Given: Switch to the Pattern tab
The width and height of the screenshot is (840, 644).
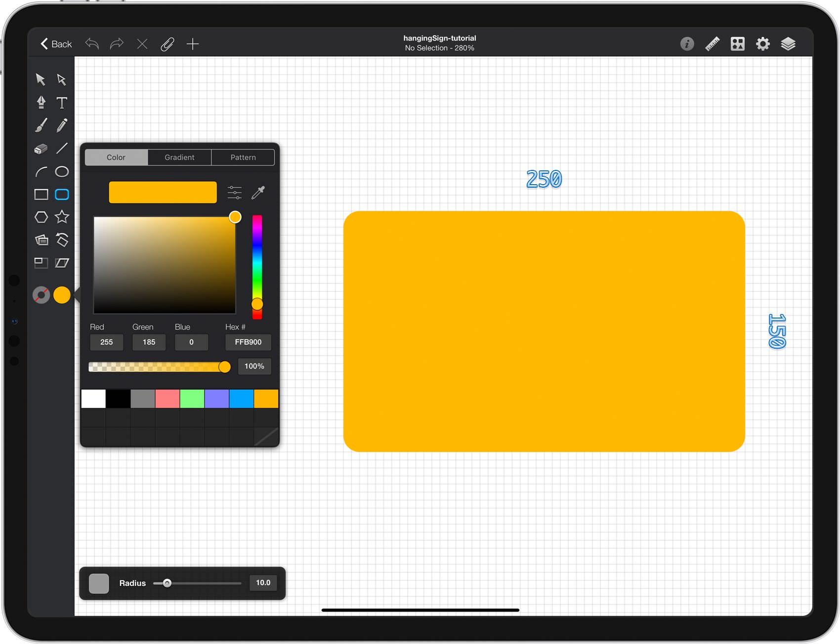Looking at the screenshot, I should tap(243, 157).
